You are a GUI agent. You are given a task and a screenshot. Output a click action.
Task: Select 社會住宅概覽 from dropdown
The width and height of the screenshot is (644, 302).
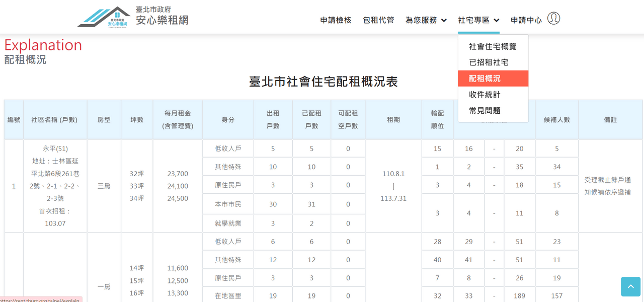pos(493,46)
